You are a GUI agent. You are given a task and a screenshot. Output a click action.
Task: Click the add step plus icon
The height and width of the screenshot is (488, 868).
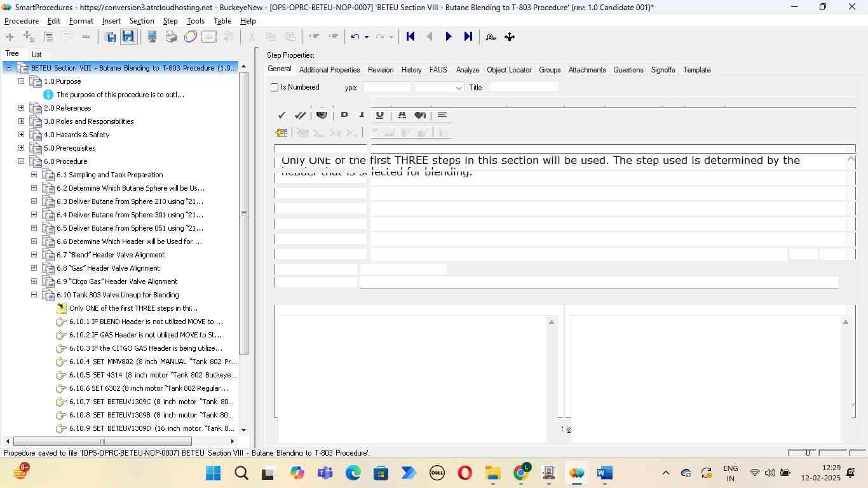[10, 37]
